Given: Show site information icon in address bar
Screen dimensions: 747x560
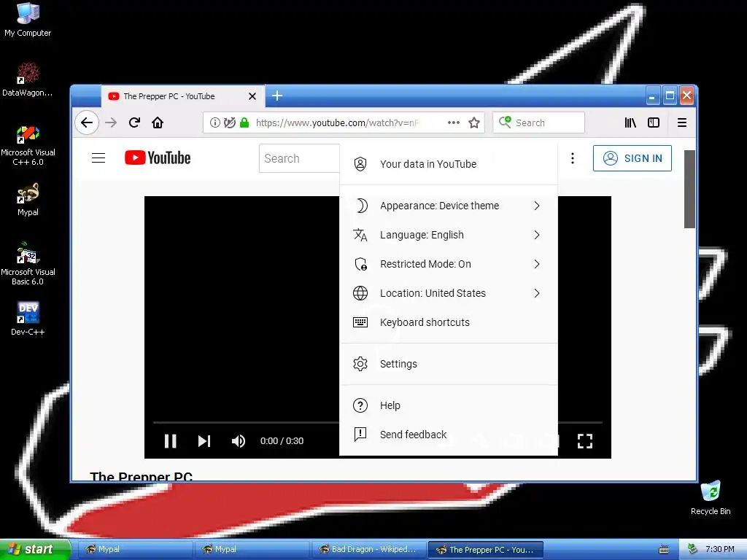Looking at the screenshot, I should [x=215, y=122].
